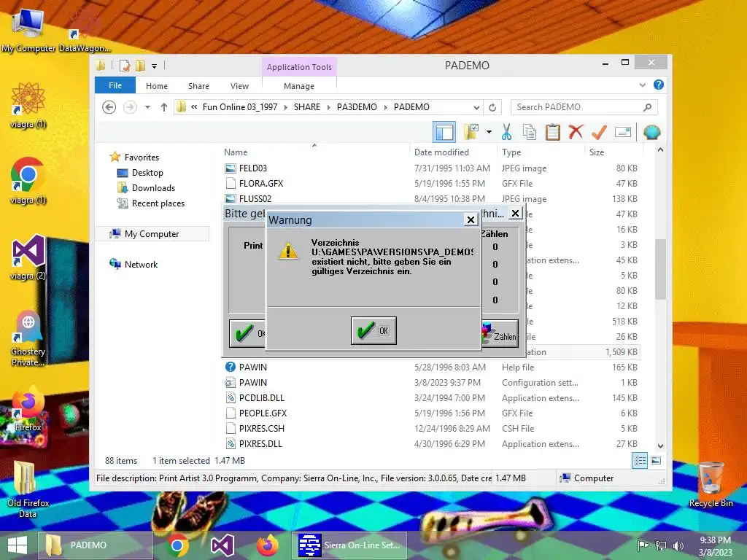Open Recent places in navigation pane

click(x=158, y=203)
